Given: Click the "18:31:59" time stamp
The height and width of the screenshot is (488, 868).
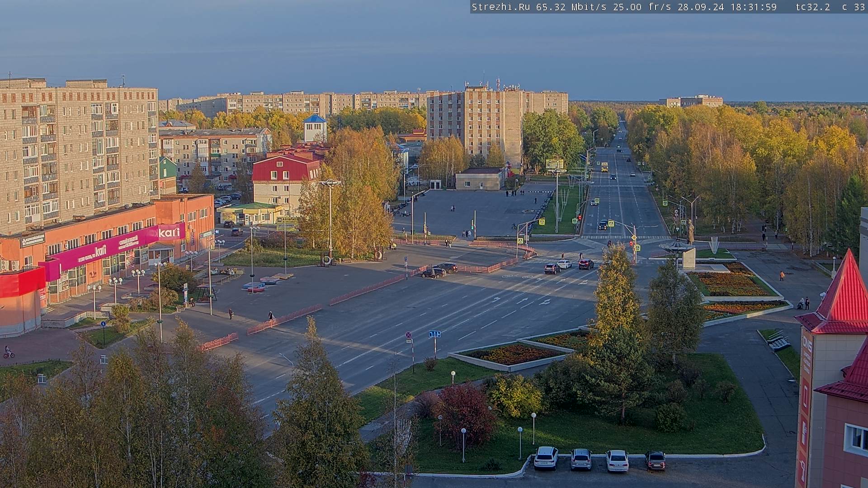Looking at the screenshot, I should coord(754,7).
